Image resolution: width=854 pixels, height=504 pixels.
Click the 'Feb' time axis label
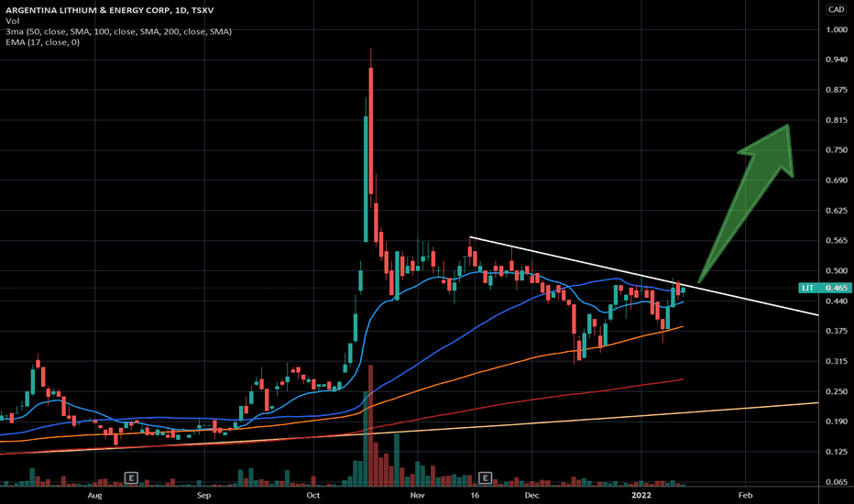pyautogui.click(x=745, y=495)
